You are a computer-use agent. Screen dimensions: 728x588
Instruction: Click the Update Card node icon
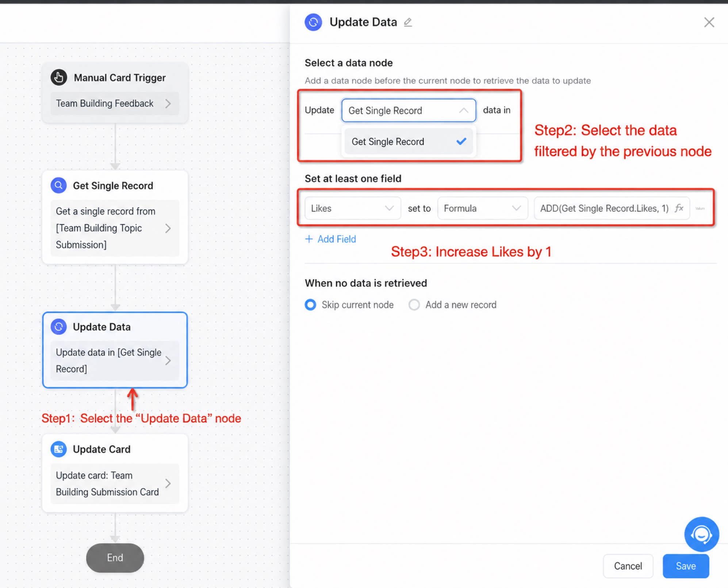[58, 449]
